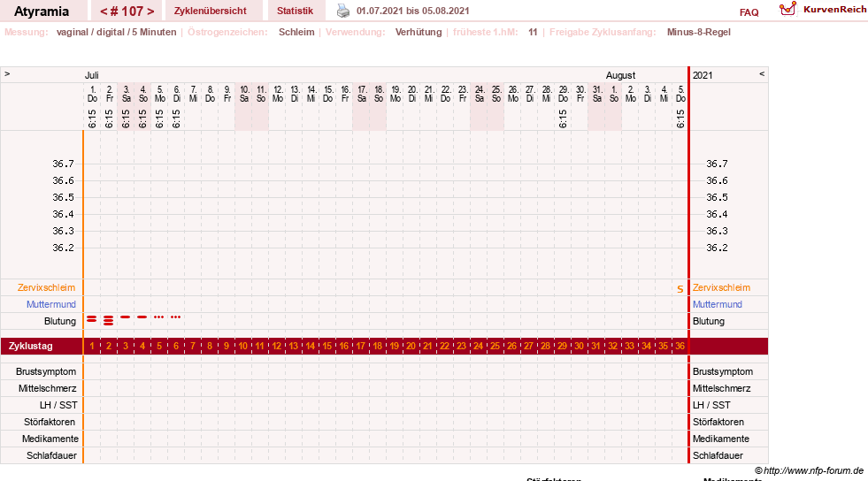This screenshot has width=868, height=481.
Task: Click the right Zervixschleim label
Action: (x=721, y=287)
